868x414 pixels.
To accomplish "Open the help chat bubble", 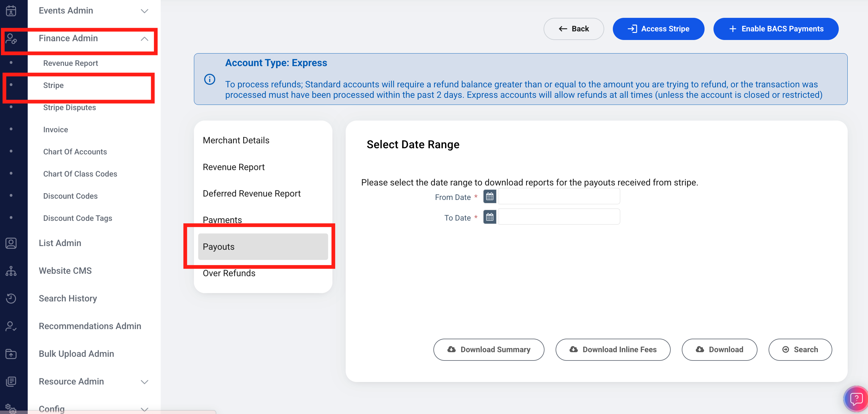I will coord(856,399).
